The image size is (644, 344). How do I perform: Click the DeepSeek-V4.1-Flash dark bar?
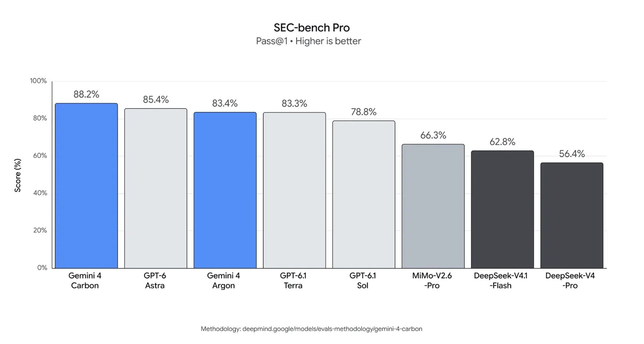(x=503, y=209)
